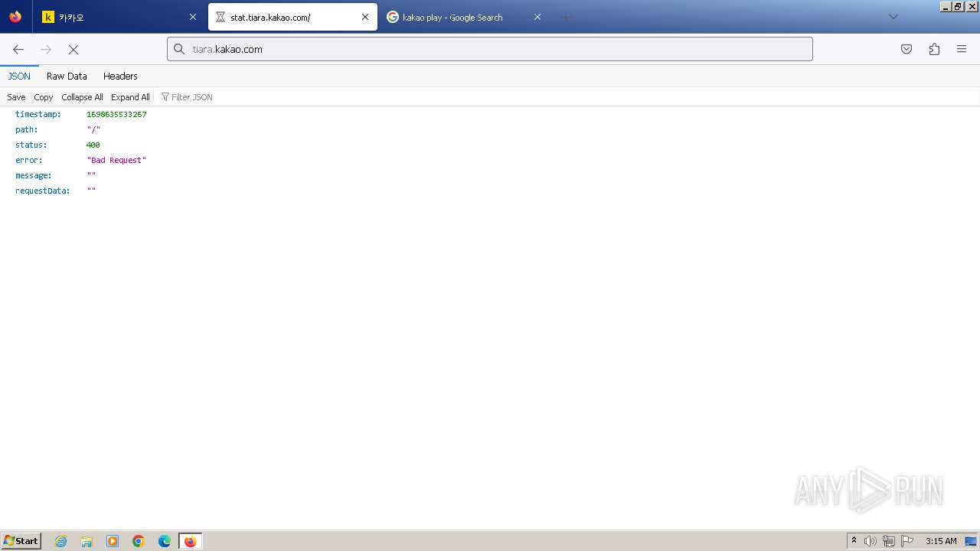The height and width of the screenshot is (551, 980).
Task: Select the timestamp key
Action: tap(38, 114)
